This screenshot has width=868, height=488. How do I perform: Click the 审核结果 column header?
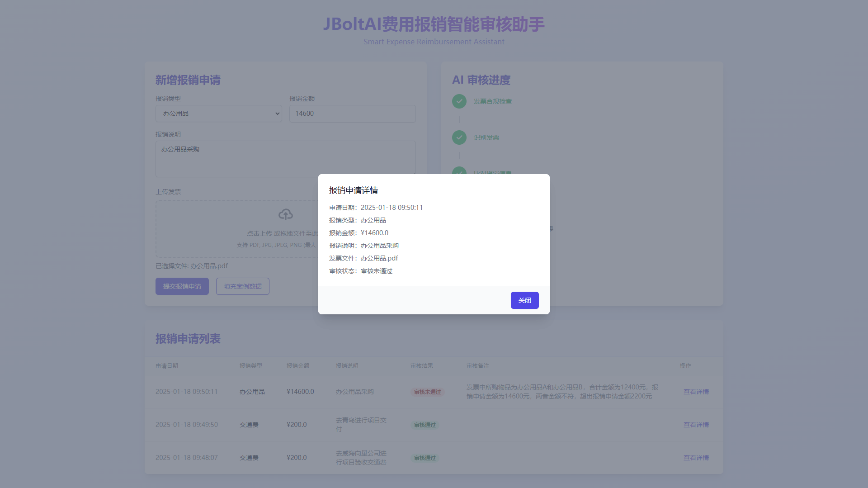click(422, 365)
